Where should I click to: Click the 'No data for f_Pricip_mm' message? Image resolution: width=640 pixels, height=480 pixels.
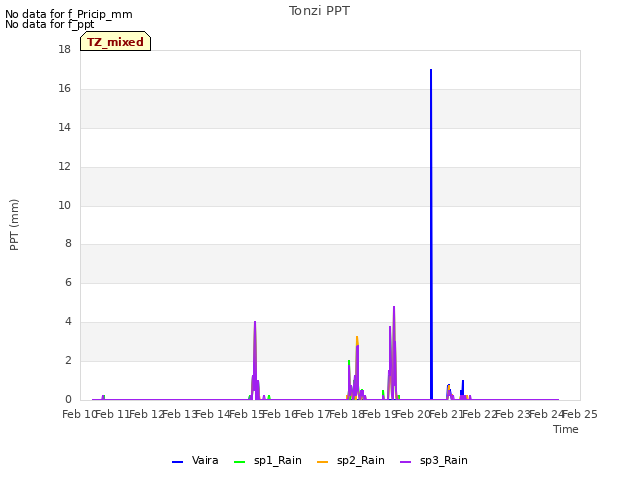[x=69, y=14]
